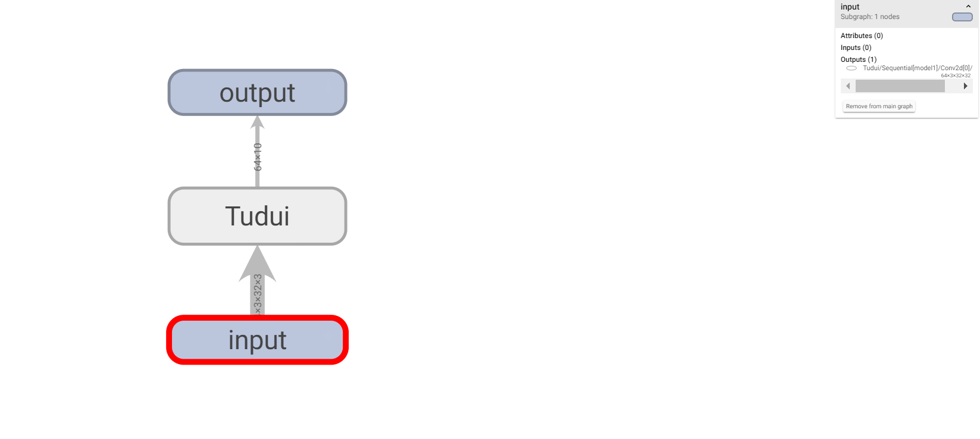Click the blue node icon in info panel
The width and height of the screenshot is (980, 439).
962,17
